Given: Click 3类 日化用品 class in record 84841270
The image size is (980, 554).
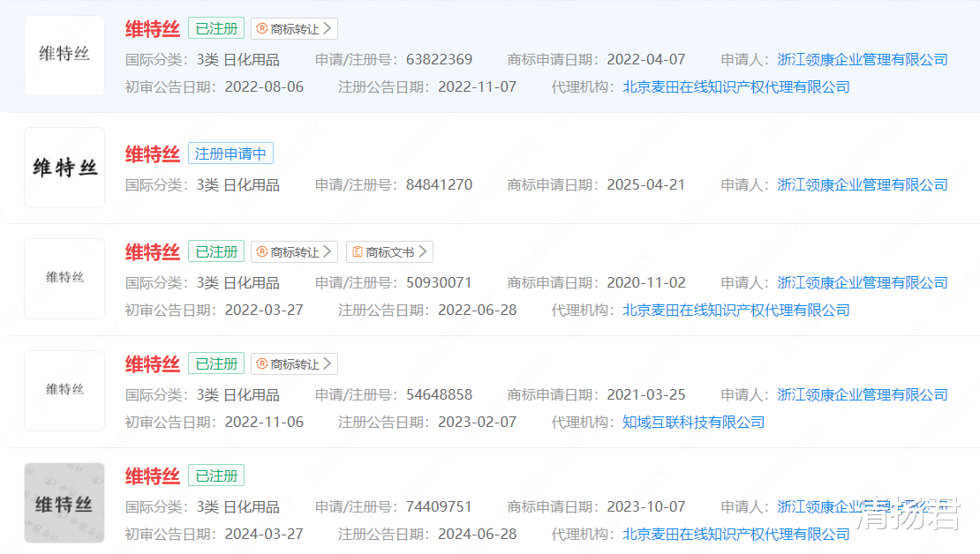Looking at the screenshot, I should [x=238, y=185].
